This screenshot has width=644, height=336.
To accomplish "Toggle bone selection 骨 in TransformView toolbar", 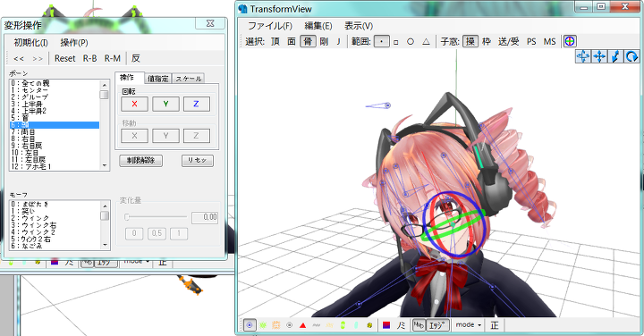I will point(308,41).
